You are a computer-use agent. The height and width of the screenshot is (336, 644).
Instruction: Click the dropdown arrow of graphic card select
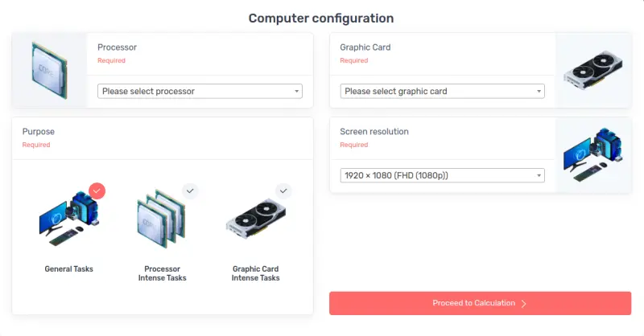(539, 91)
